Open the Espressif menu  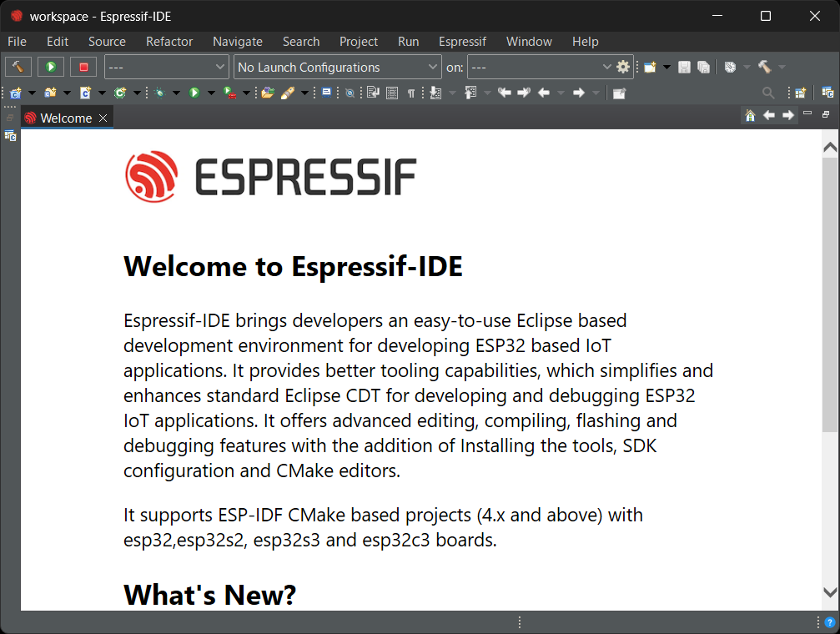click(462, 41)
